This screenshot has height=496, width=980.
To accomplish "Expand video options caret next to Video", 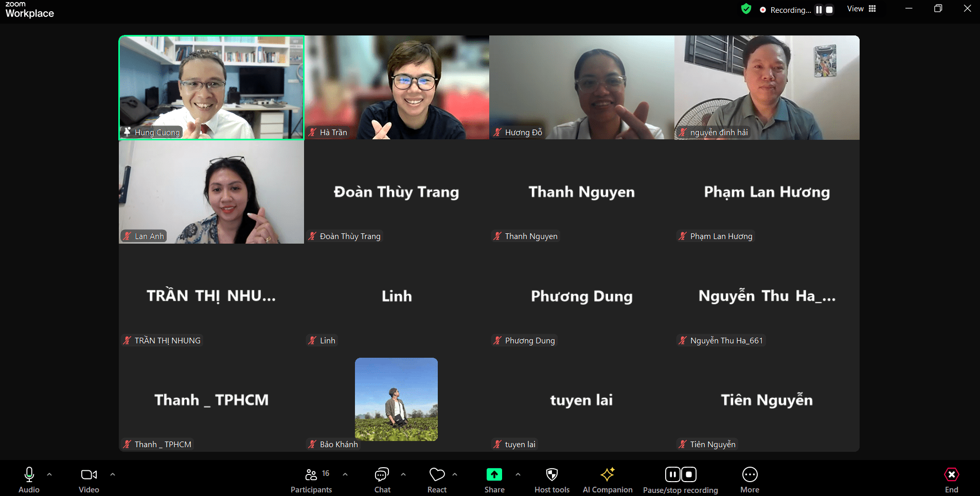I will tap(113, 474).
